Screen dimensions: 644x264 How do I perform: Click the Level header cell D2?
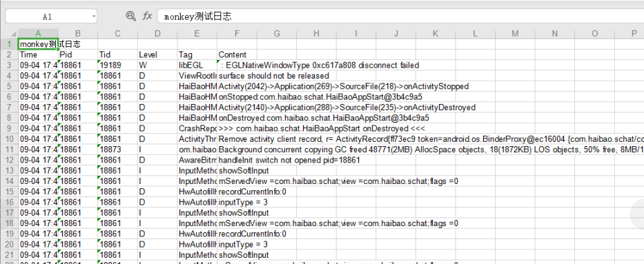point(157,54)
